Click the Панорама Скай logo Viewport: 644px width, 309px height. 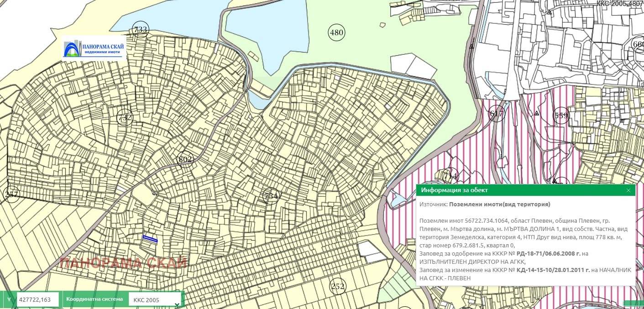pos(94,48)
